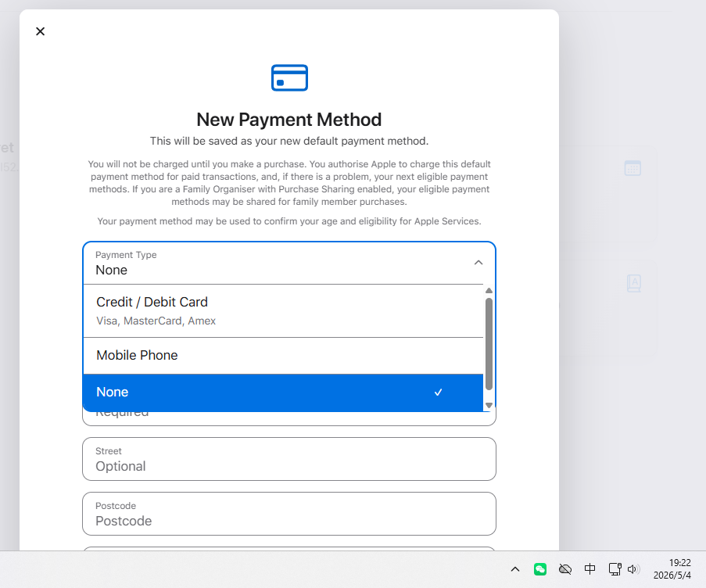Open WeChat from the system tray
706x588 pixels.
(x=540, y=569)
